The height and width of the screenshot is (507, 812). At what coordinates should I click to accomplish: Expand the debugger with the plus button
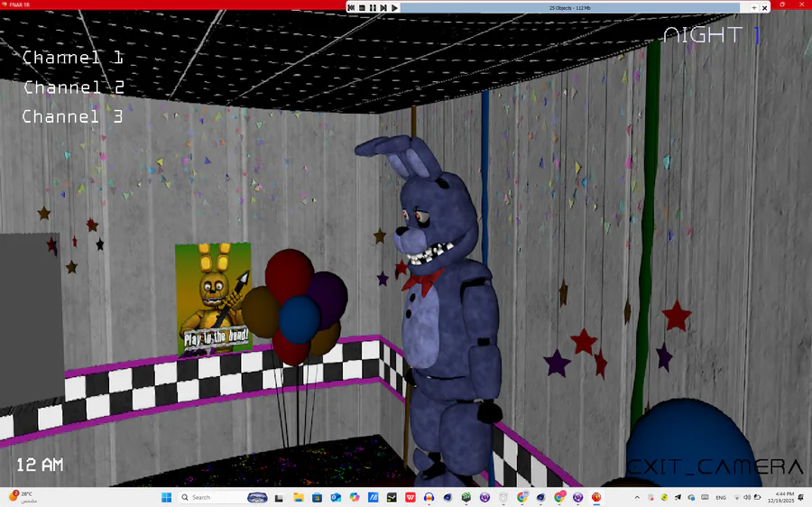click(754, 8)
